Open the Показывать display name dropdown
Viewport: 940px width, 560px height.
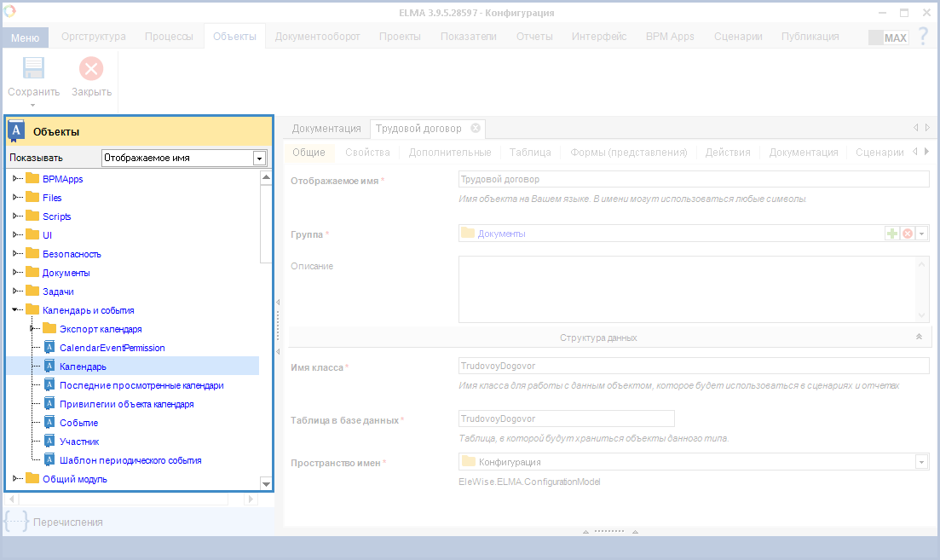259,158
